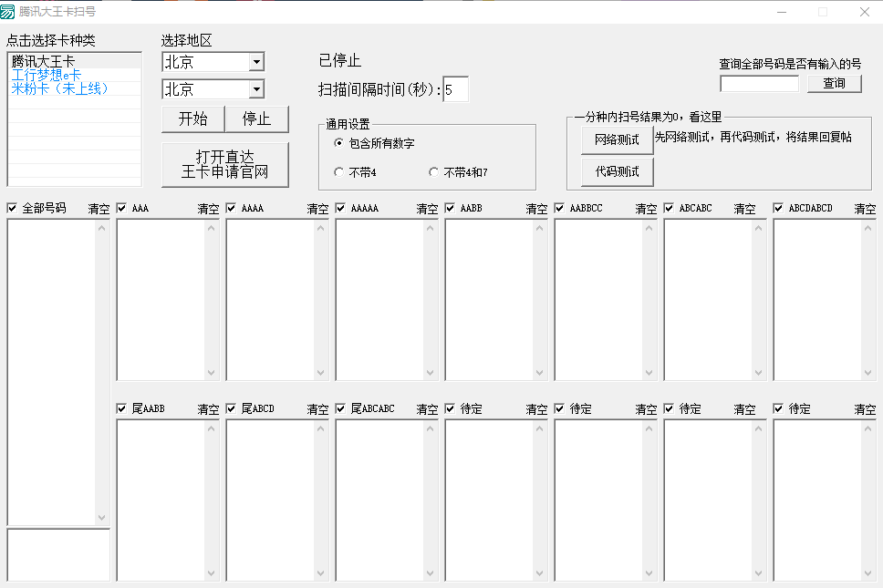Viewport: 883px width, 588px height.
Task: Click the down arrow in 全部号码 list scrollbar
Action: point(102,518)
